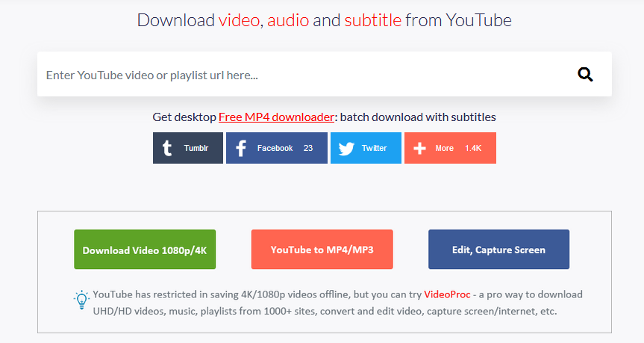Click the 1.4K total share count

click(473, 148)
